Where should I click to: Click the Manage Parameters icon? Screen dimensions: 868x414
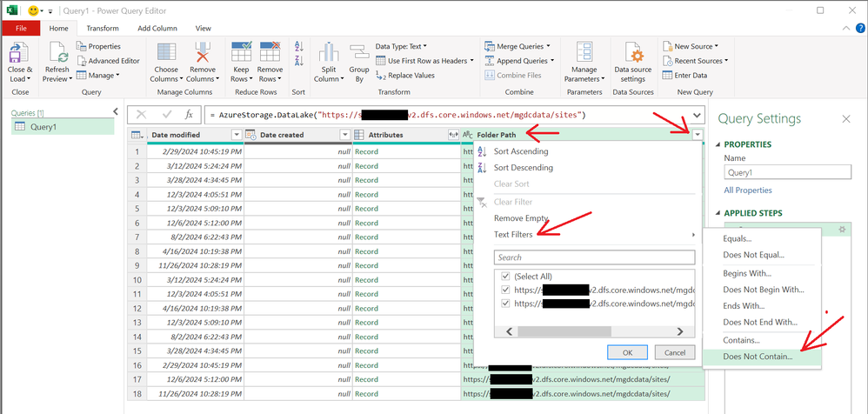click(584, 53)
